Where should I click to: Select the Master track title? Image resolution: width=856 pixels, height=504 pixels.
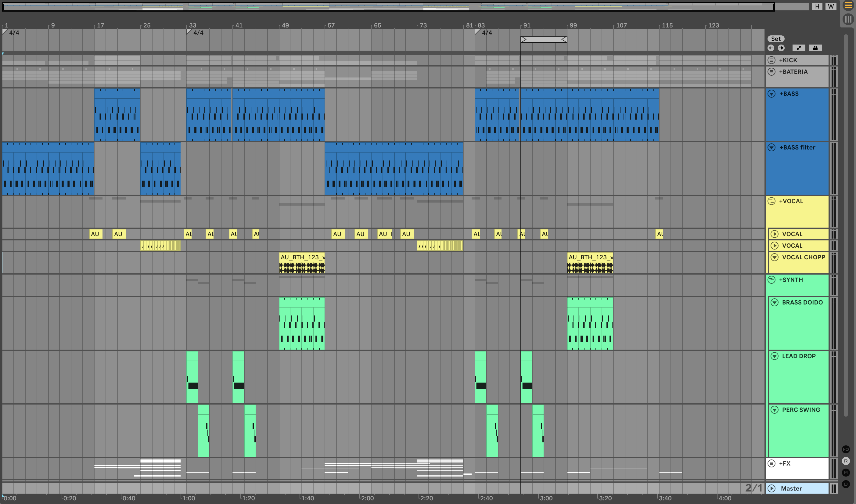tap(791, 488)
